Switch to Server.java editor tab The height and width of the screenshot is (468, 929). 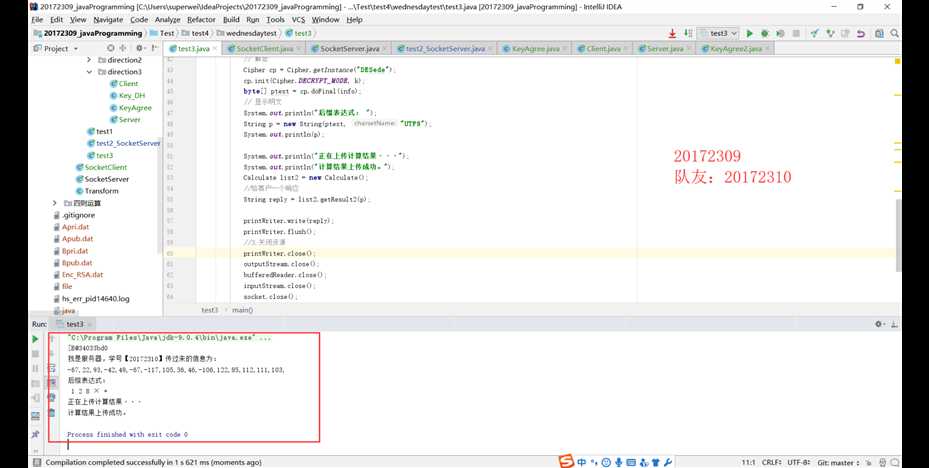[x=665, y=49]
